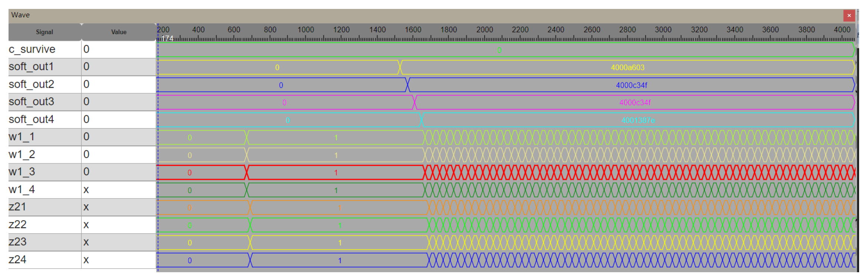Click the 4000c34f value on soft_out2 waveform

[631, 85]
